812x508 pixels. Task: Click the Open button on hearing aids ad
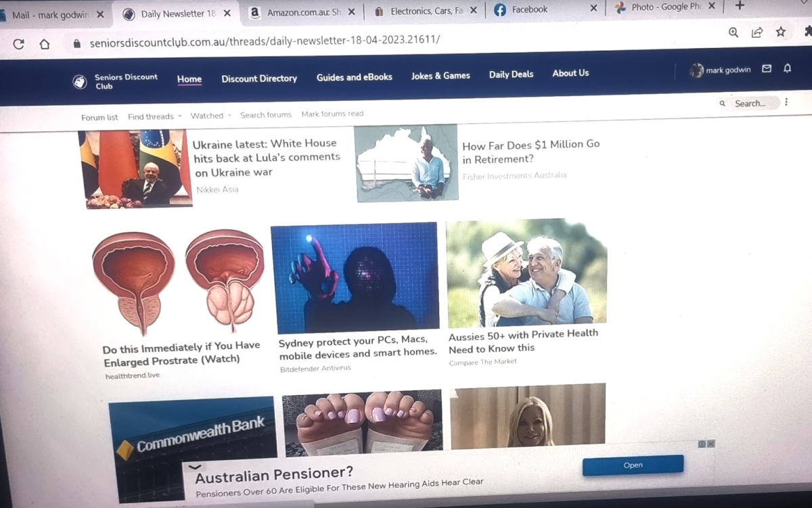coord(633,465)
